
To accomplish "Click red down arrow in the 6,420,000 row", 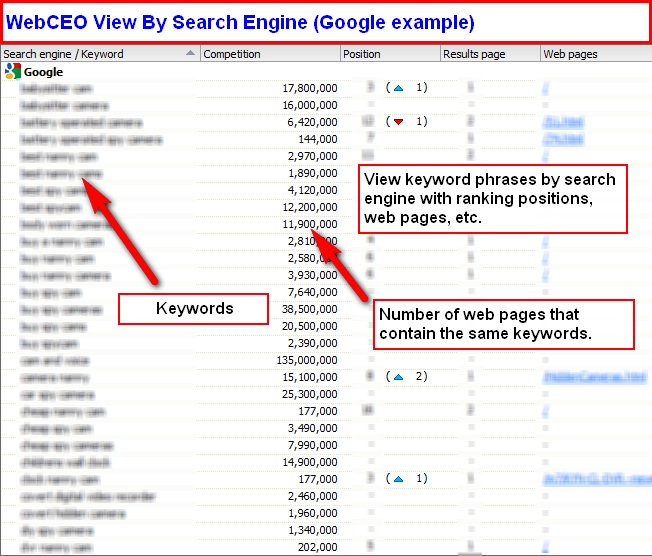I will pyautogui.click(x=398, y=122).
